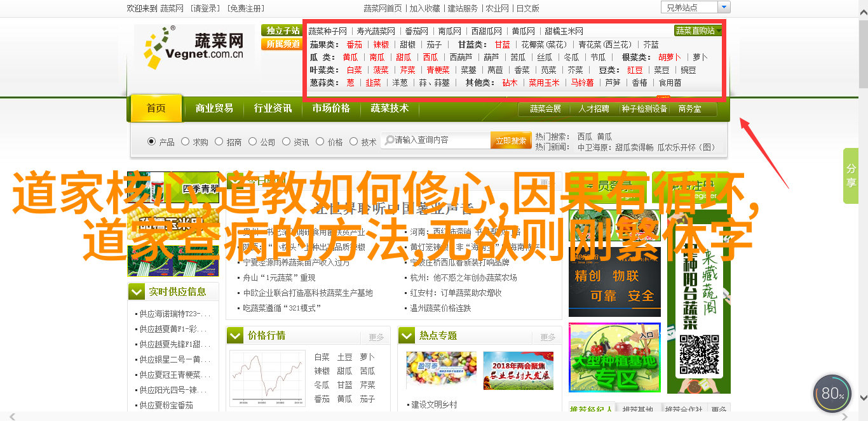868x421 pixels.
Task: Click green arrow icon beside 热点专题
Action: coord(407,335)
